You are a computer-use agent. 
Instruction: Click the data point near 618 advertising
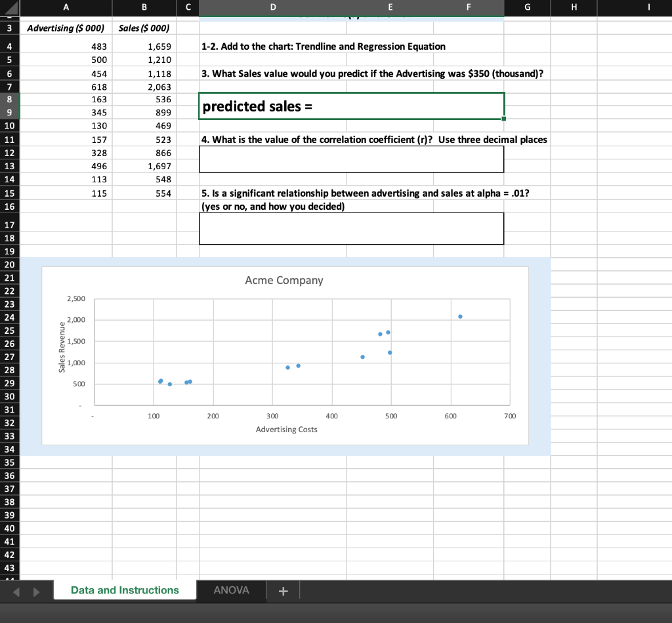coord(460,317)
